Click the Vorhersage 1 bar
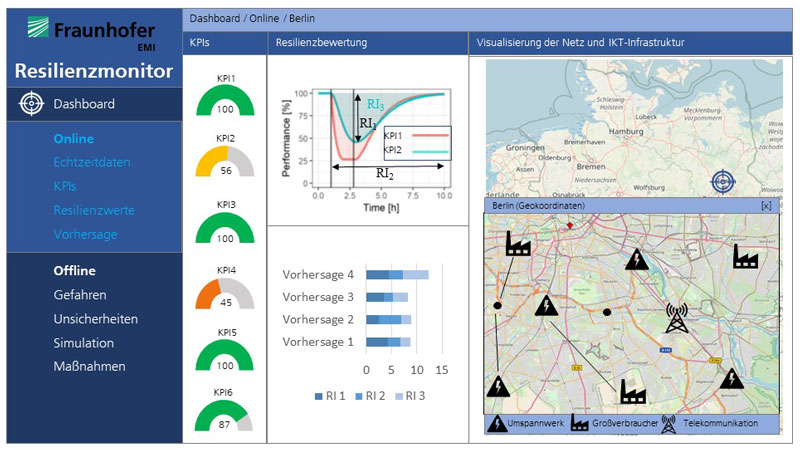 click(x=388, y=342)
